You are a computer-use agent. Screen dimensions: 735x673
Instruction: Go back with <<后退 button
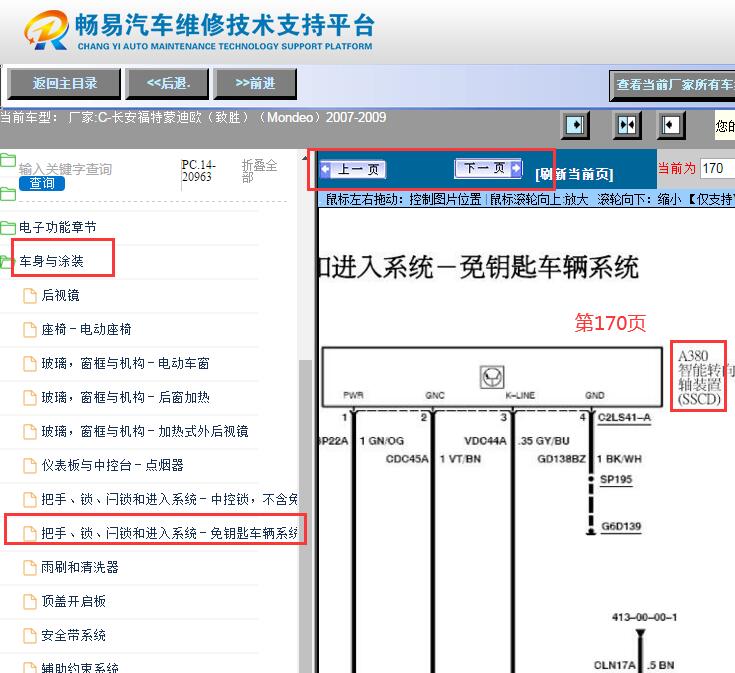pyautogui.click(x=167, y=83)
